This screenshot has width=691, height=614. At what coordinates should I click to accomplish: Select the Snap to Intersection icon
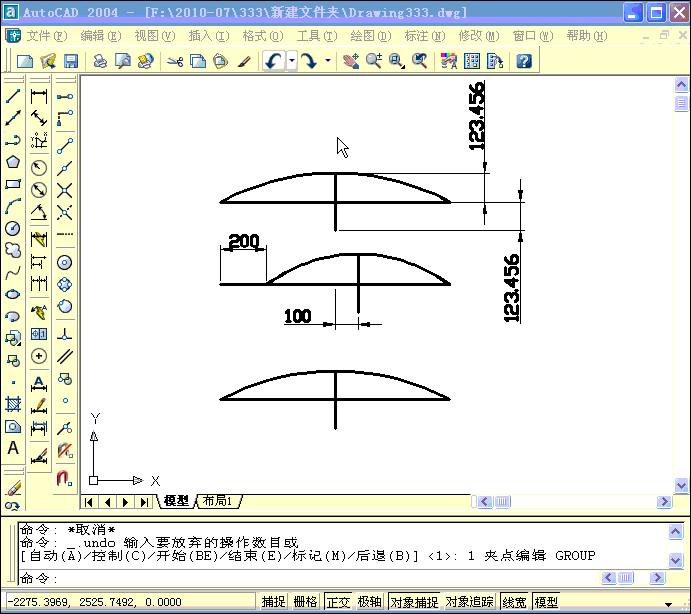coord(65,190)
